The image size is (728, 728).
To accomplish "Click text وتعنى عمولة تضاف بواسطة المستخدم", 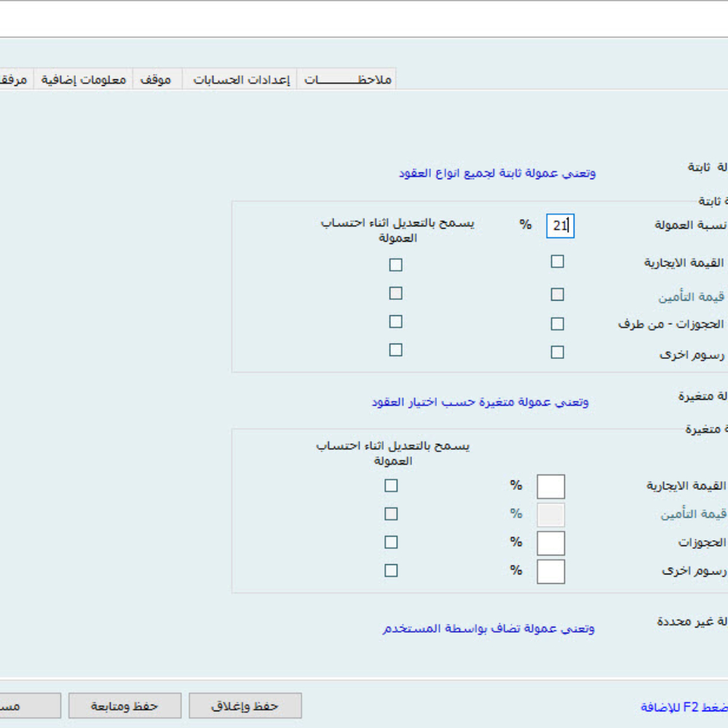I will [488, 628].
